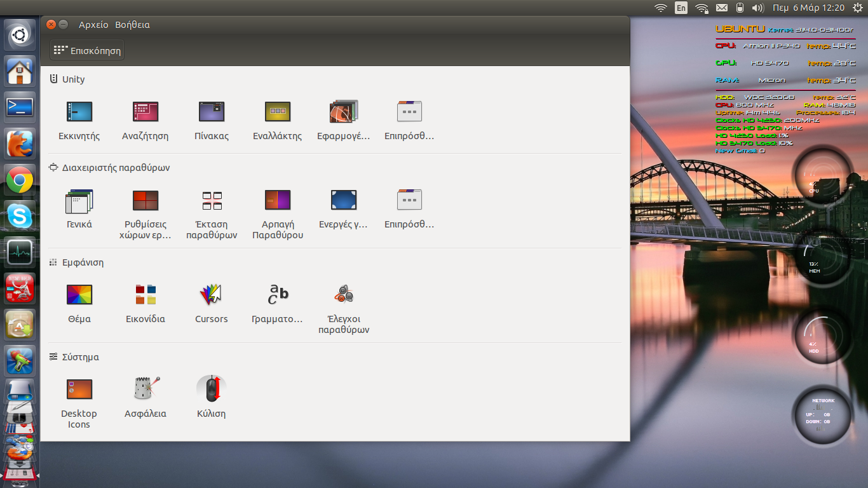Viewport: 868px width, 488px height.
Task: Open the Desktop Icons settings
Action: [79, 389]
